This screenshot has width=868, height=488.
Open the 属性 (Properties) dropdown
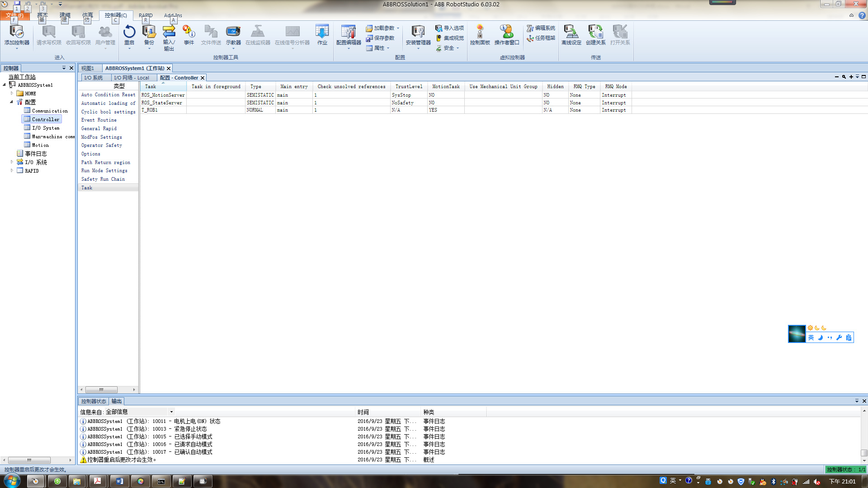(x=378, y=48)
